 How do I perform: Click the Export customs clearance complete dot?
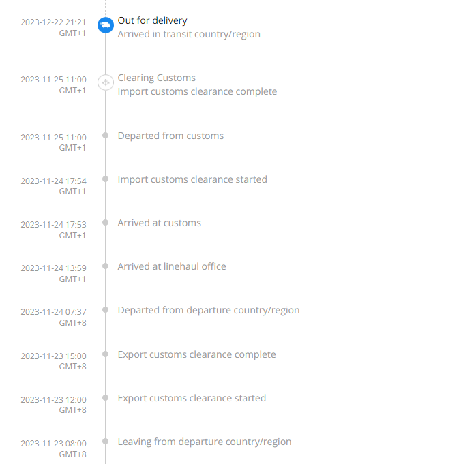[105, 354]
